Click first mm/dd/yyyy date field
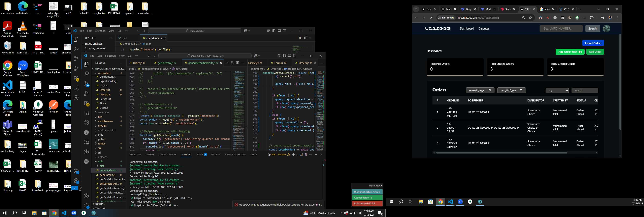 tap(480, 90)
